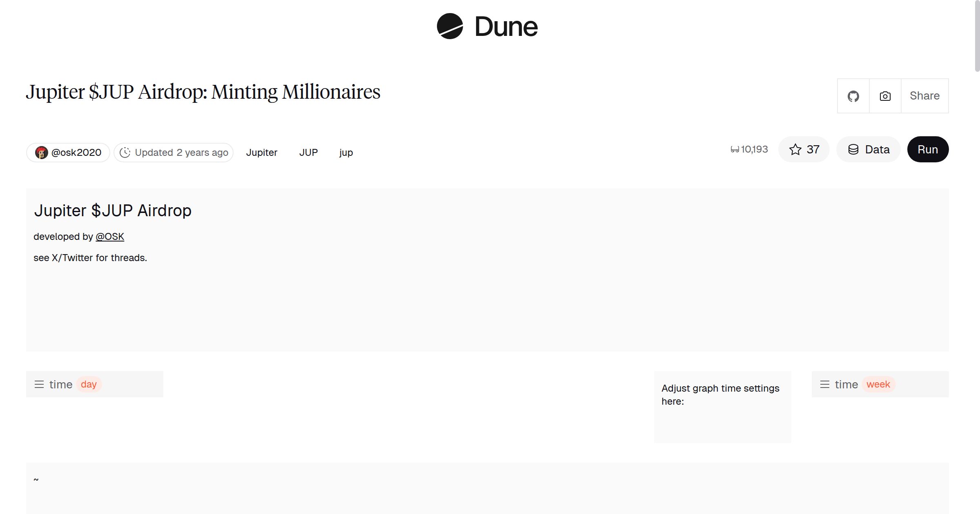
Task: Click the hamburger icon on the day time widget
Action: 39,384
